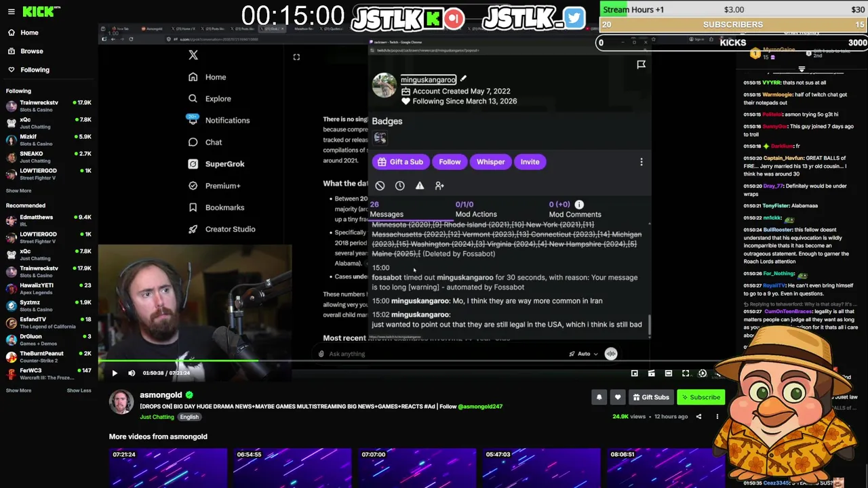Open HawaiizYETI recommended channel
The width and height of the screenshot is (868, 488).
[x=48, y=288]
